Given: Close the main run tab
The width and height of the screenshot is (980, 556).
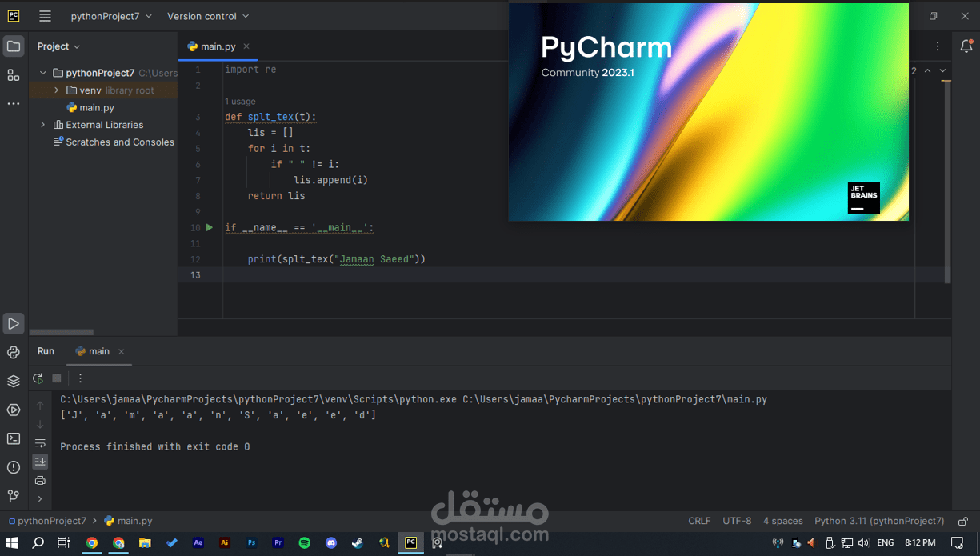Looking at the screenshot, I should 122,351.
